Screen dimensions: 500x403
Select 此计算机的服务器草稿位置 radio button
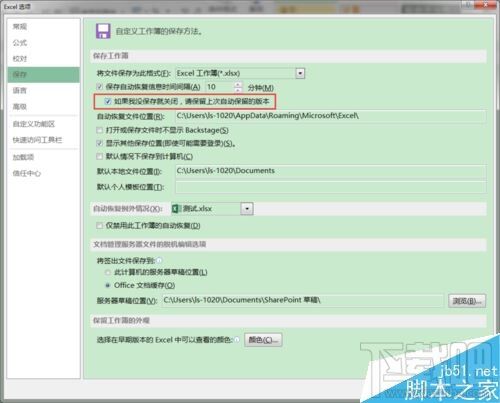pyautogui.click(x=107, y=272)
